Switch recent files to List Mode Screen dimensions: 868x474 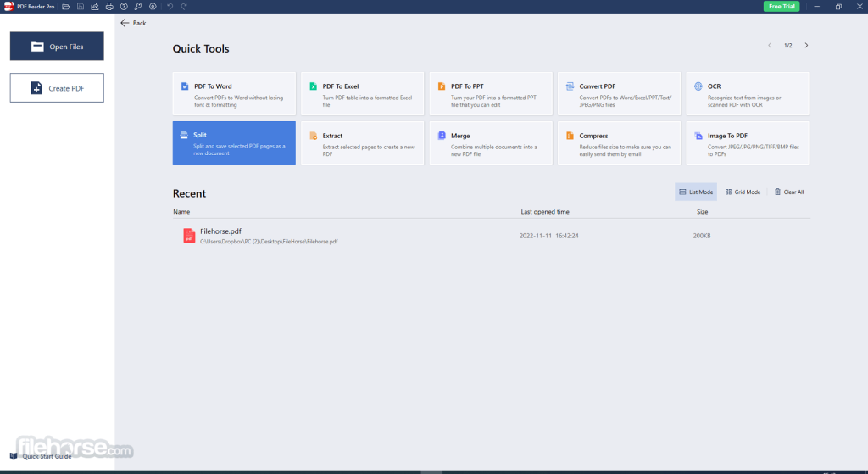pyautogui.click(x=696, y=192)
